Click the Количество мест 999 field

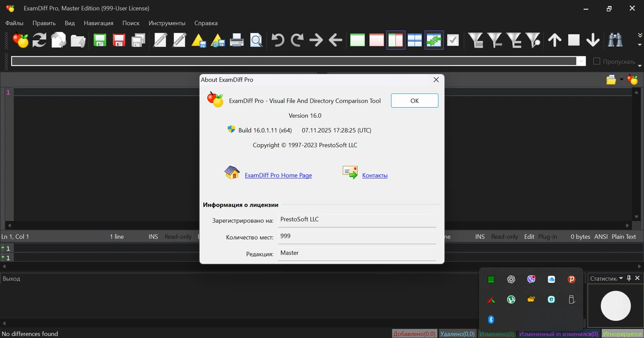pyautogui.click(x=357, y=236)
